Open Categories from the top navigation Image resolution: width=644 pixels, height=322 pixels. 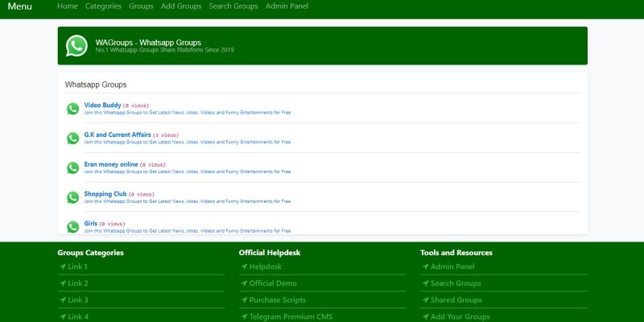point(103,6)
